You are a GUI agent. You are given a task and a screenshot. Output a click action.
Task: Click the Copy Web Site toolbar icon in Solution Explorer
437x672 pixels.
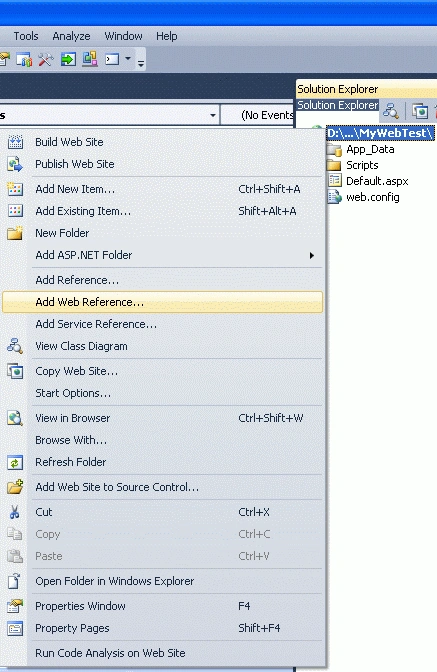[x=420, y=111]
